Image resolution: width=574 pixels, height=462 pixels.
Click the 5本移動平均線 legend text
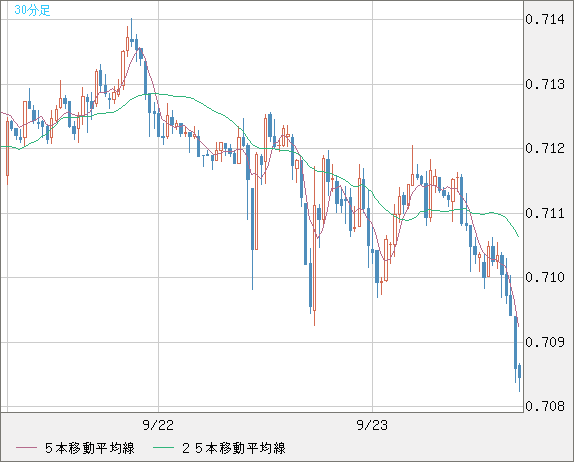pos(90,448)
